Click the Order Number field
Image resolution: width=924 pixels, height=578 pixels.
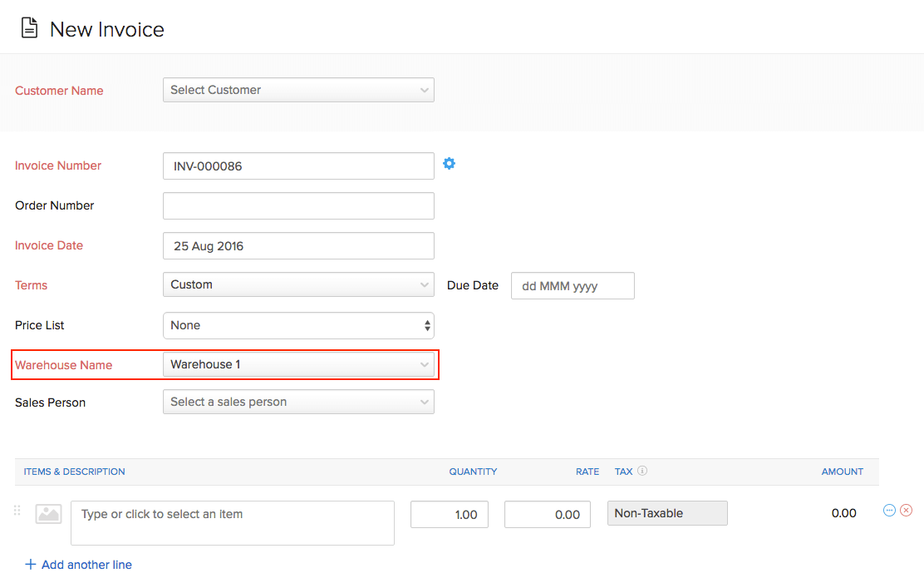(x=299, y=206)
